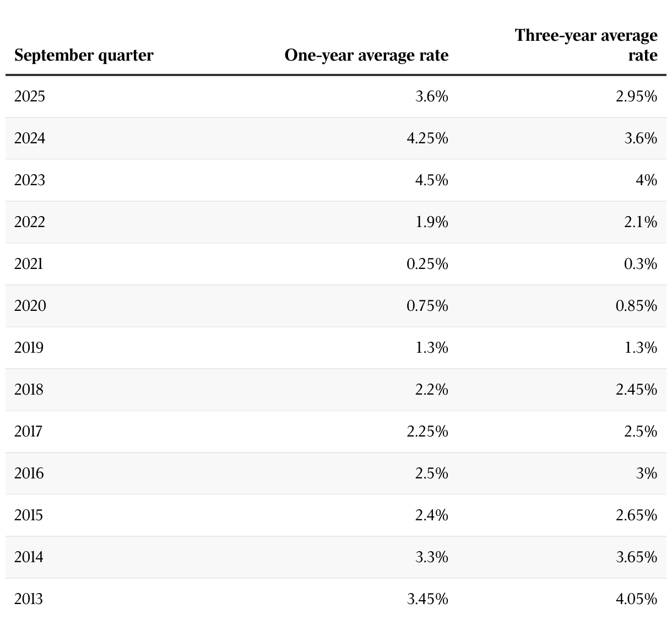Image resolution: width=672 pixels, height=625 pixels.
Task: Click the 0.25% one-year rate value
Action: pyautogui.click(x=427, y=264)
